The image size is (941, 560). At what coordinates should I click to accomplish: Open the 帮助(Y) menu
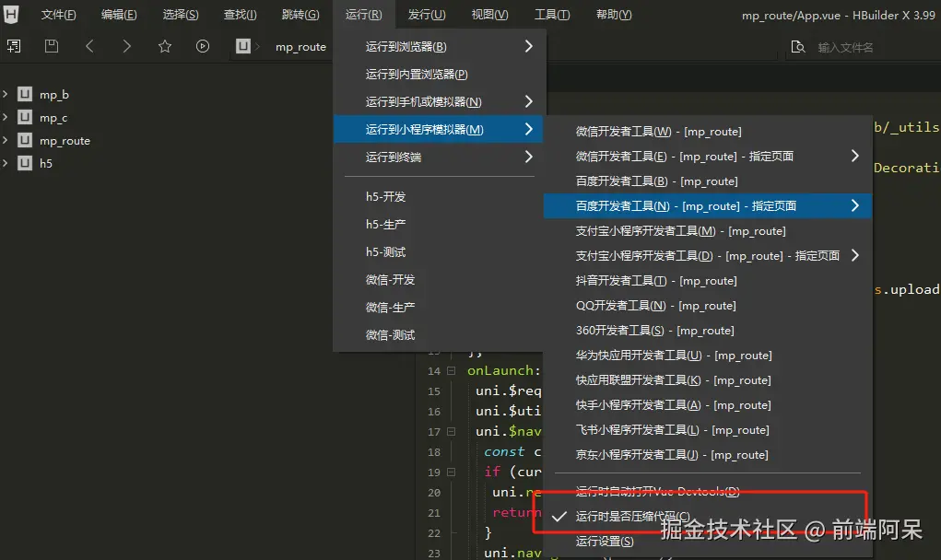click(x=613, y=15)
